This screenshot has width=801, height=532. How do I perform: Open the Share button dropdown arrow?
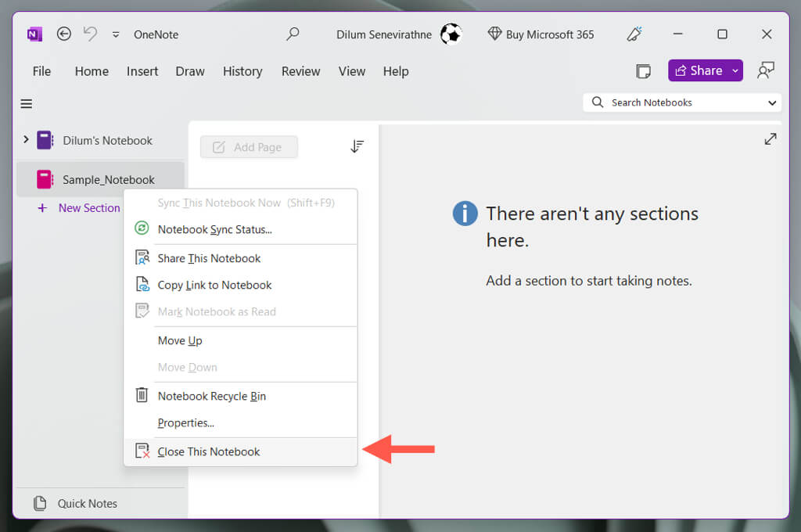click(735, 71)
